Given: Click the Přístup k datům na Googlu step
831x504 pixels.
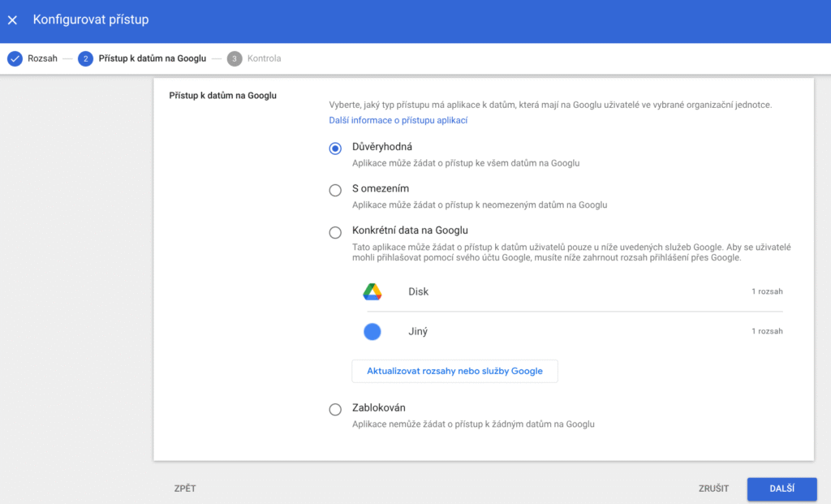Looking at the screenshot, I should [x=152, y=58].
